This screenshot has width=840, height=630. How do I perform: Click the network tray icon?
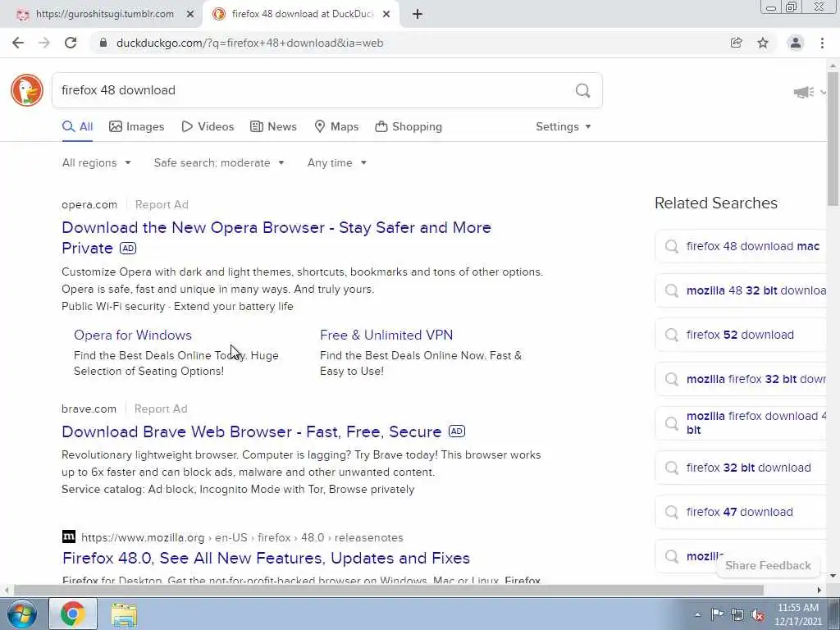point(737,614)
